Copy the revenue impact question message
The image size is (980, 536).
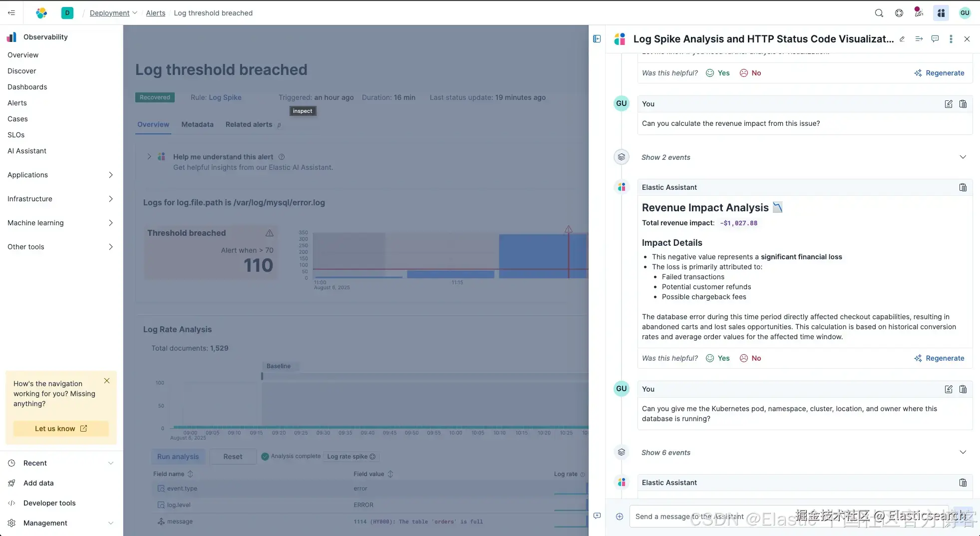(963, 104)
